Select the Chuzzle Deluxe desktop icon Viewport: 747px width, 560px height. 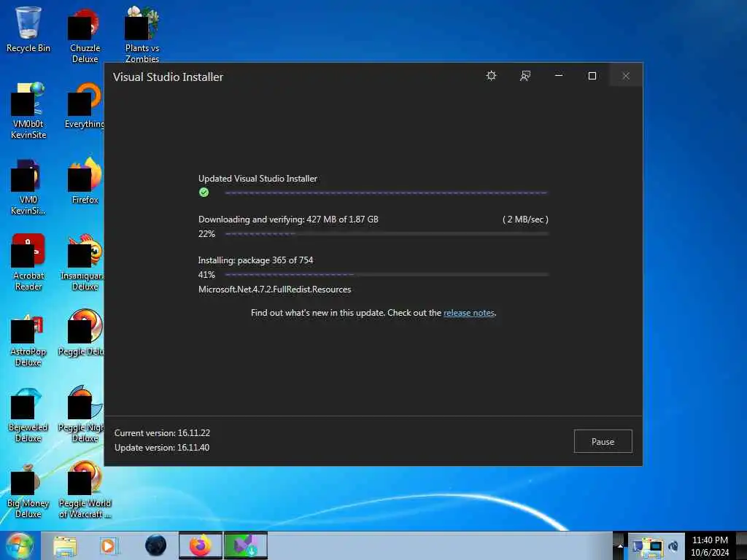tap(85, 36)
